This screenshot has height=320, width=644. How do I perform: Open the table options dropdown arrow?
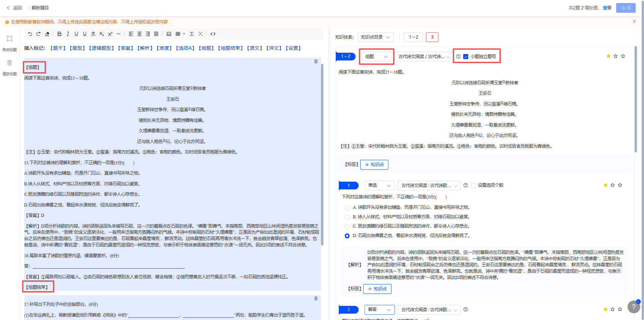click(x=184, y=34)
